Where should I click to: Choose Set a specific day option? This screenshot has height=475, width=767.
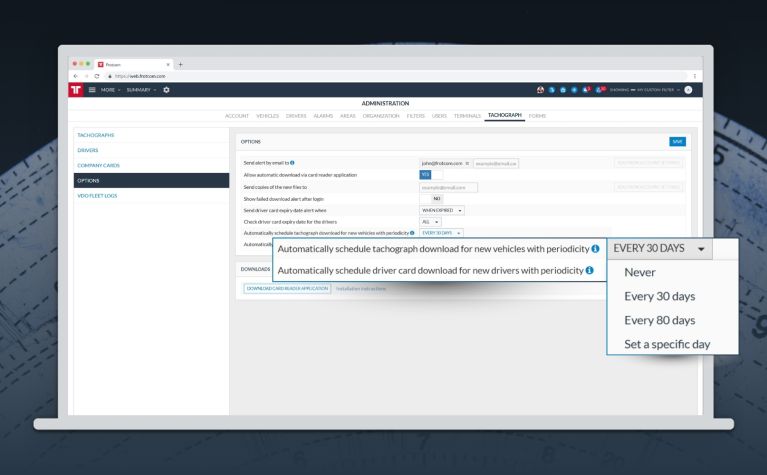[667, 345]
